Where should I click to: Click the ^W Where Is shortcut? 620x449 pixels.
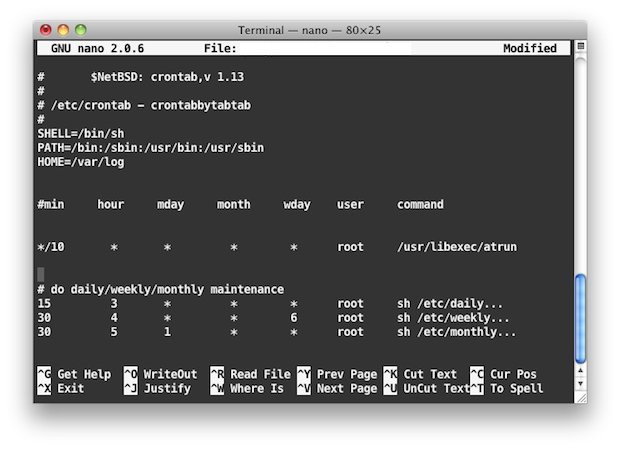(x=247, y=388)
